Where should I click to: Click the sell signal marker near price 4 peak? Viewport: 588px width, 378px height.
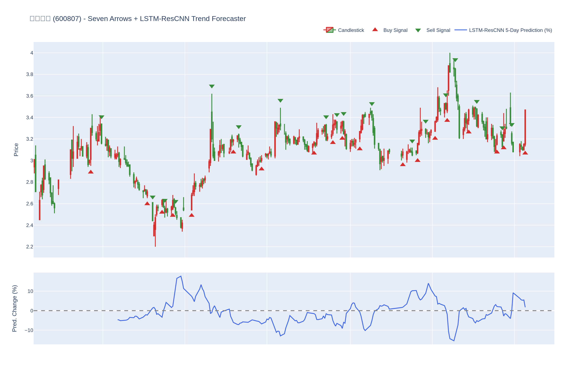[x=455, y=60]
